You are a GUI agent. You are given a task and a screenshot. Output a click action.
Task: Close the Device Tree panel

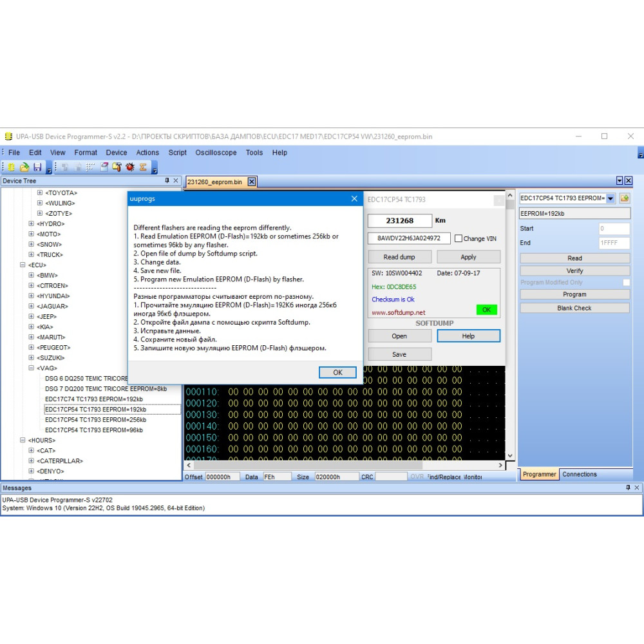pyautogui.click(x=176, y=180)
